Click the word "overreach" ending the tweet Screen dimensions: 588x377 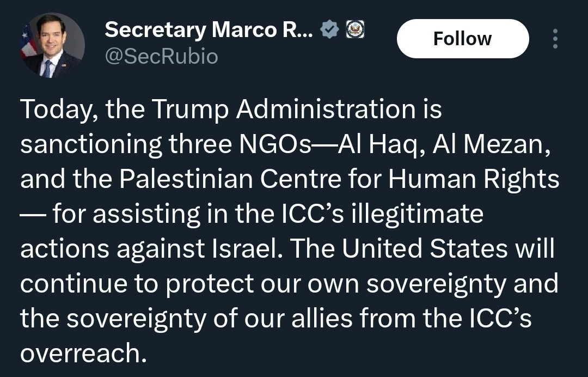[x=83, y=354]
